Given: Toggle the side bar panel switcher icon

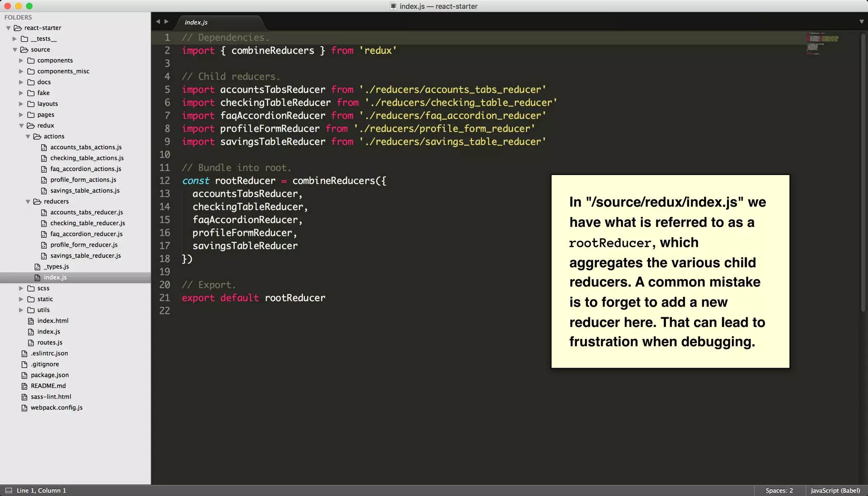Looking at the screenshot, I should click(8, 490).
